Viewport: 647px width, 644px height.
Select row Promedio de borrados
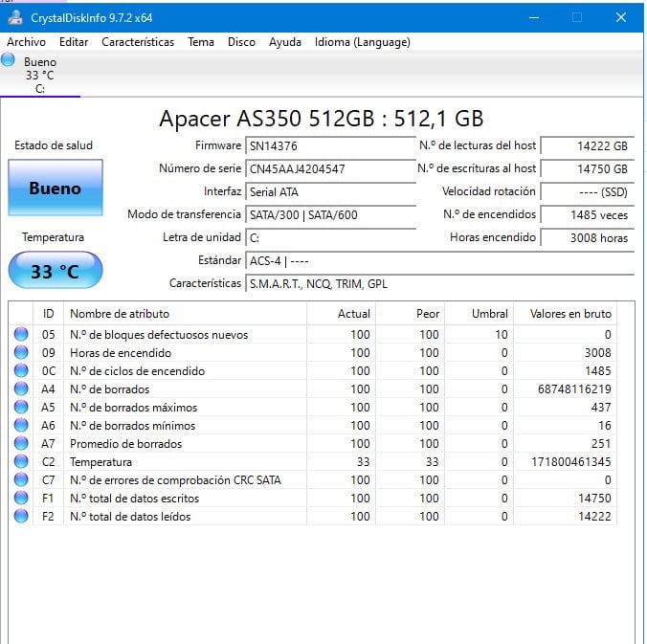pyautogui.click(x=313, y=443)
